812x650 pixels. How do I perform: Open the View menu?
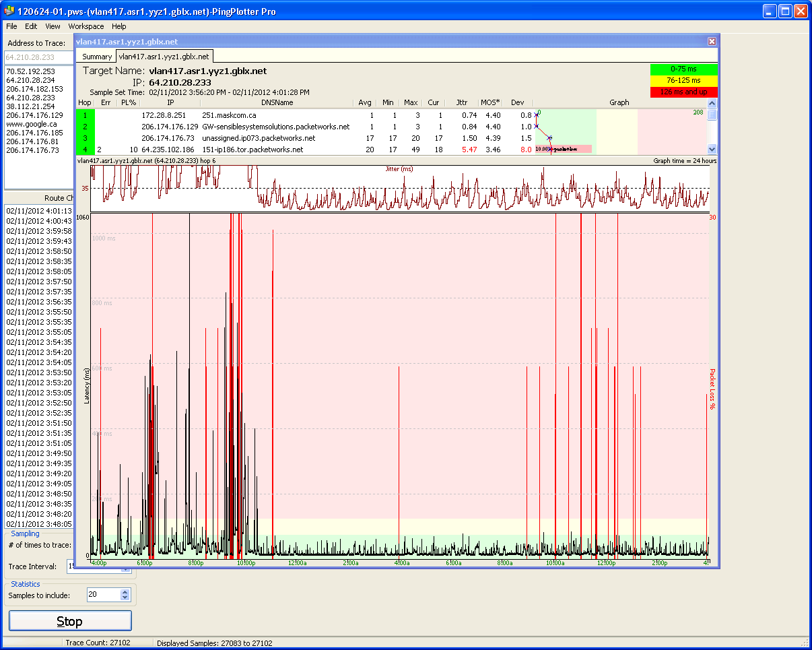pos(53,26)
